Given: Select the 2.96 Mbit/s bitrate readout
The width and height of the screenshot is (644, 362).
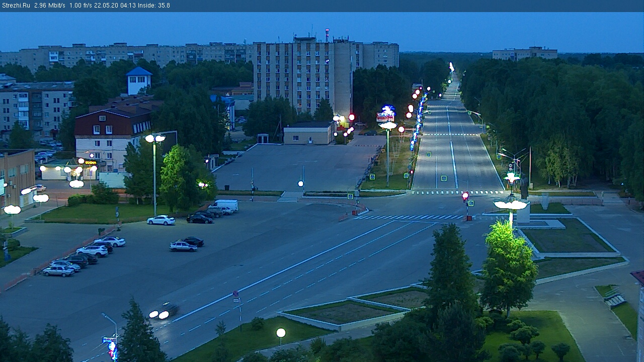Looking at the screenshot, I should pos(50,6).
